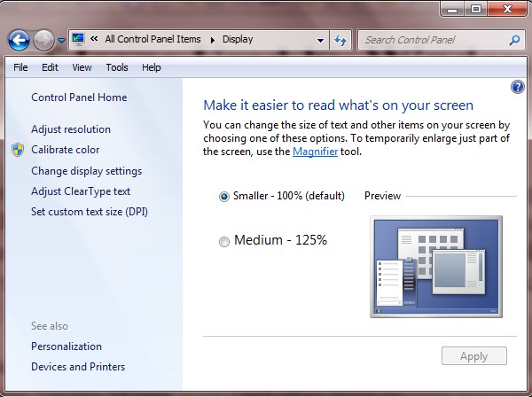Viewport: 532px width, 397px height.
Task: Click the blue Help question mark icon
Action: tap(518, 87)
